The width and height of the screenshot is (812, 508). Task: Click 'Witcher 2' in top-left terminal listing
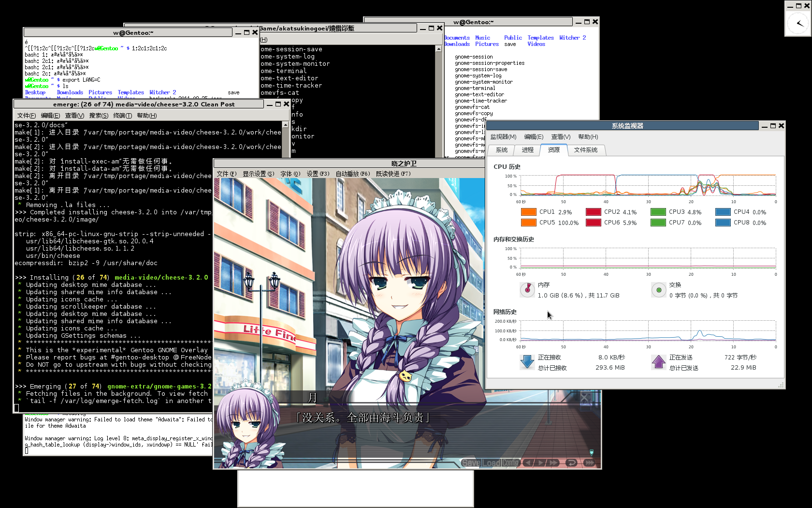(x=163, y=92)
